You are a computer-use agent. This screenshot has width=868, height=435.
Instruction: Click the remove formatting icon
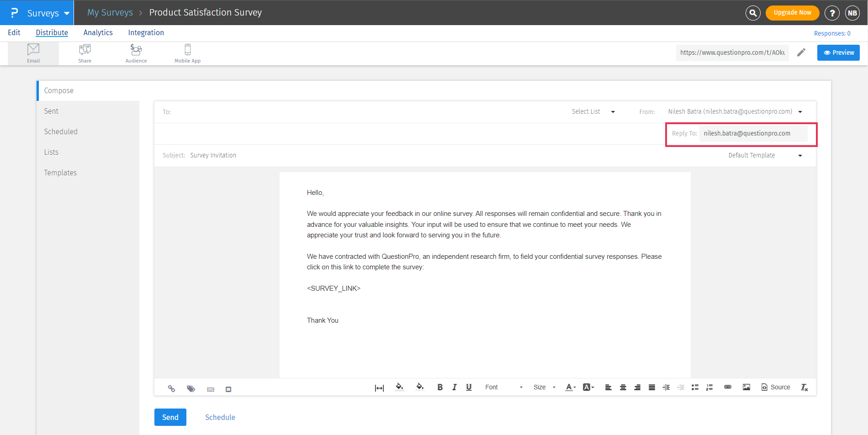point(804,387)
